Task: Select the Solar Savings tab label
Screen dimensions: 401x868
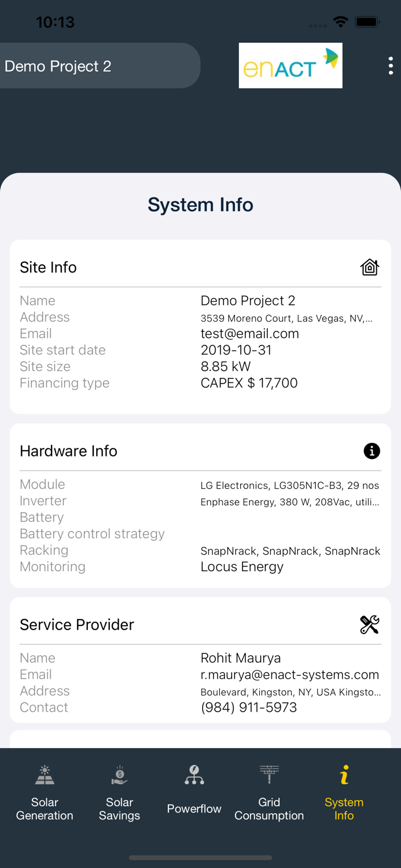Action: 119,808
